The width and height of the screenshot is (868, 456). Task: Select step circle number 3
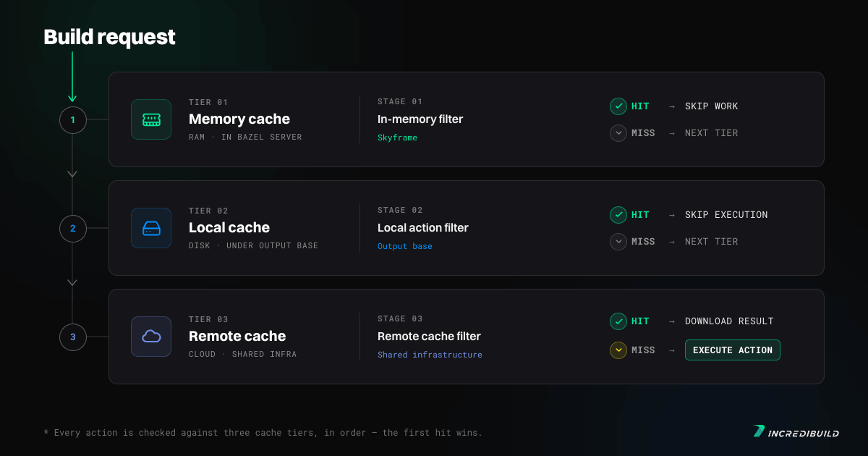click(72, 337)
